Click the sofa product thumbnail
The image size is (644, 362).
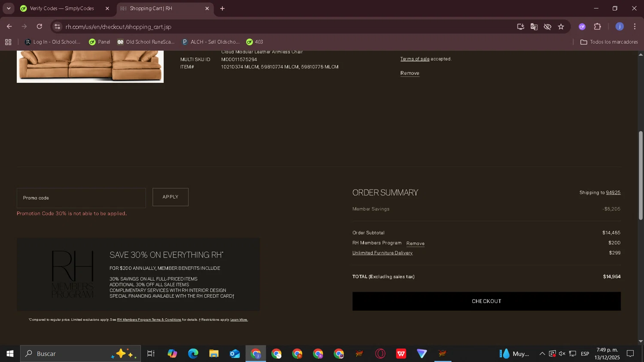click(x=90, y=66)
